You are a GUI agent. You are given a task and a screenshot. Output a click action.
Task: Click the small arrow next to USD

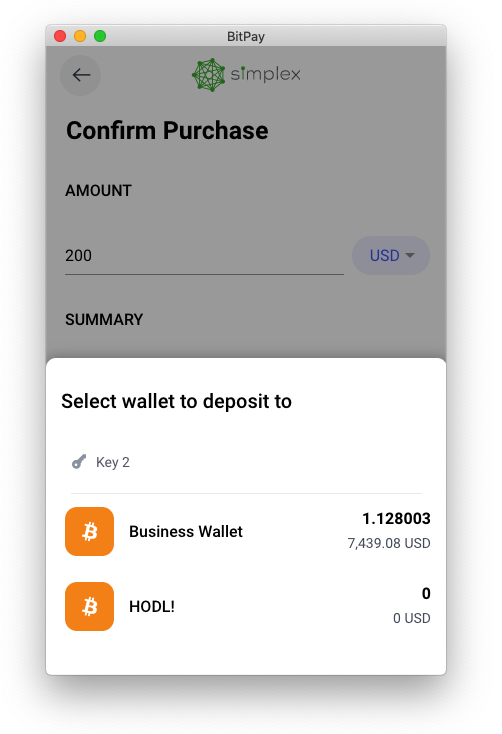tap(410, 256)
